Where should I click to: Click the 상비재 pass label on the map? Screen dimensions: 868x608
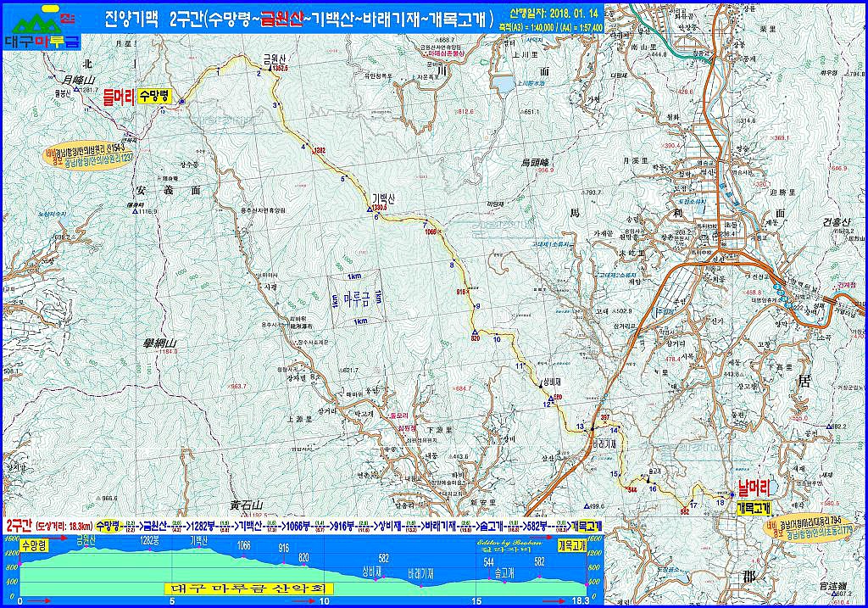[553, 382]
